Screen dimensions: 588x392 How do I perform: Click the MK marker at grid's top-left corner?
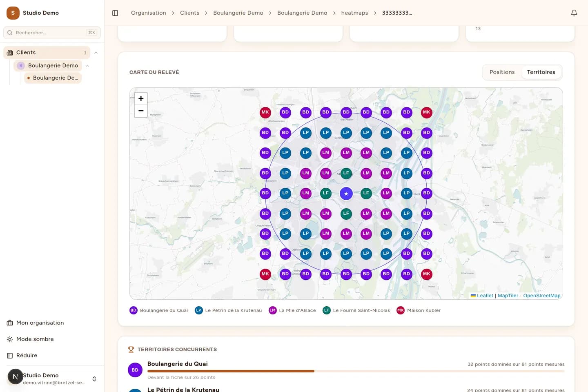(265, 112)
